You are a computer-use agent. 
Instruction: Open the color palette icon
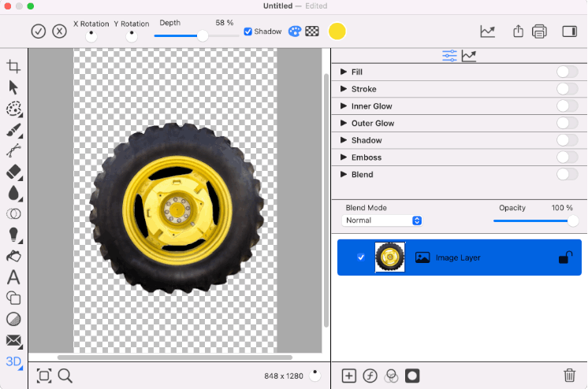[x=295, y=31]
